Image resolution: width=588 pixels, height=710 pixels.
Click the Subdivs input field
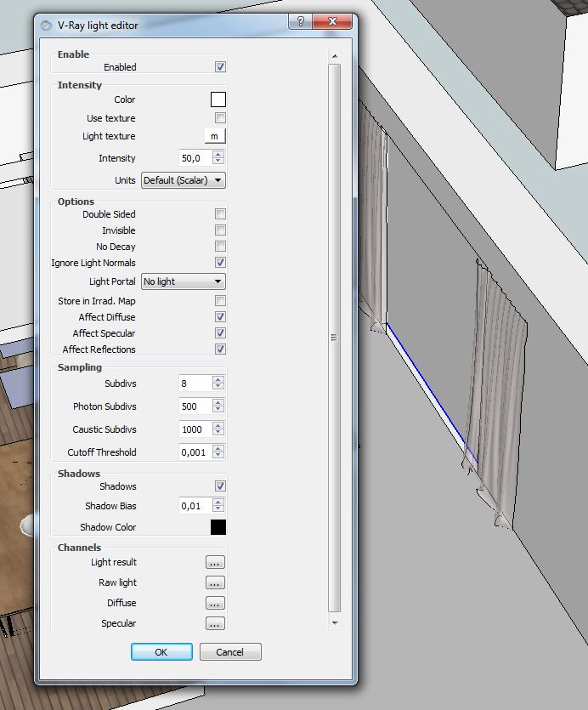194,383
